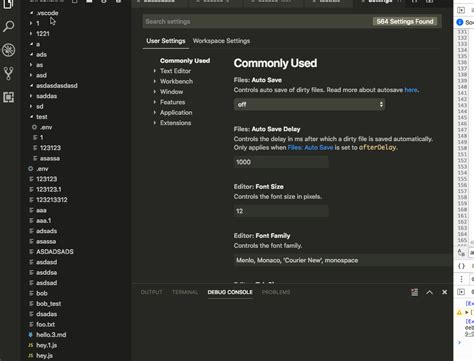Screen dimensions: 474x361
Task: Click the DevTools console prompt chevron
Action: pyautogui.click(x=459, y=342)
